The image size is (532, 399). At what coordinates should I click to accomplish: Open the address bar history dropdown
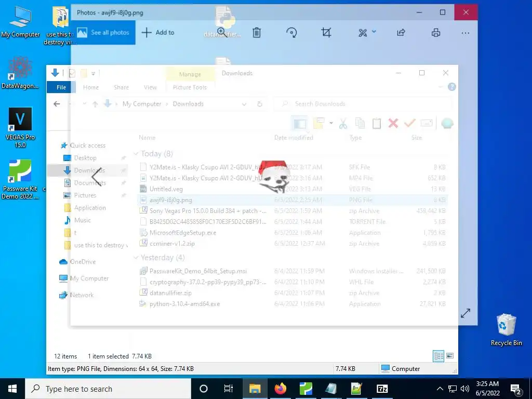pos(244,104)
